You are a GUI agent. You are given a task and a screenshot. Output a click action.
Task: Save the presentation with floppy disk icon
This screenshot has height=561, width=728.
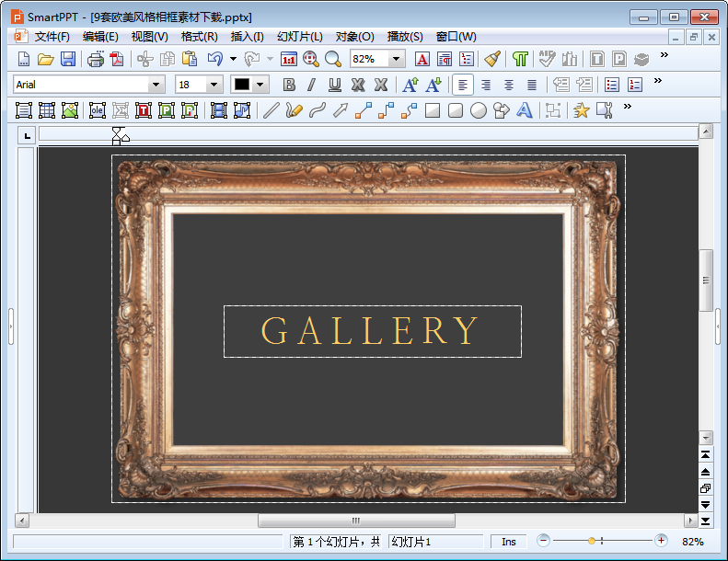(x=68, y=59)
